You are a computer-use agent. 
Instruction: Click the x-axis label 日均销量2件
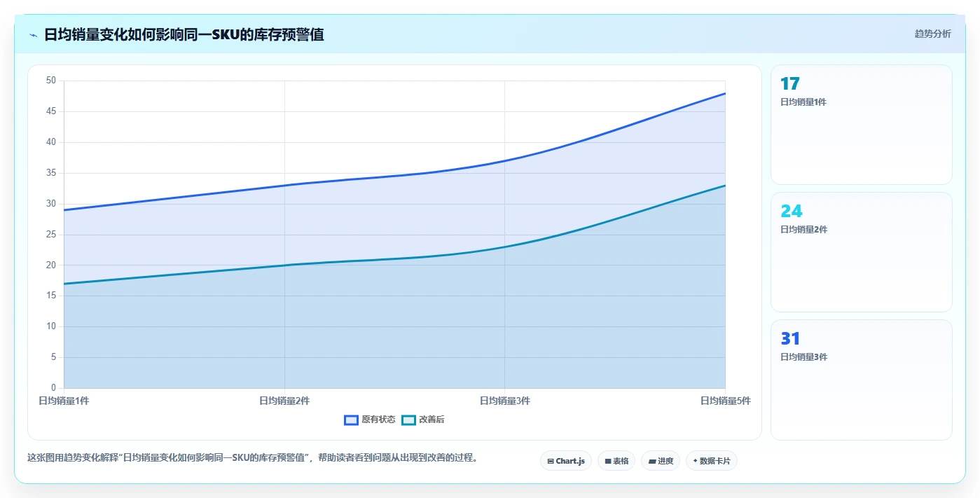pos(284,401)
